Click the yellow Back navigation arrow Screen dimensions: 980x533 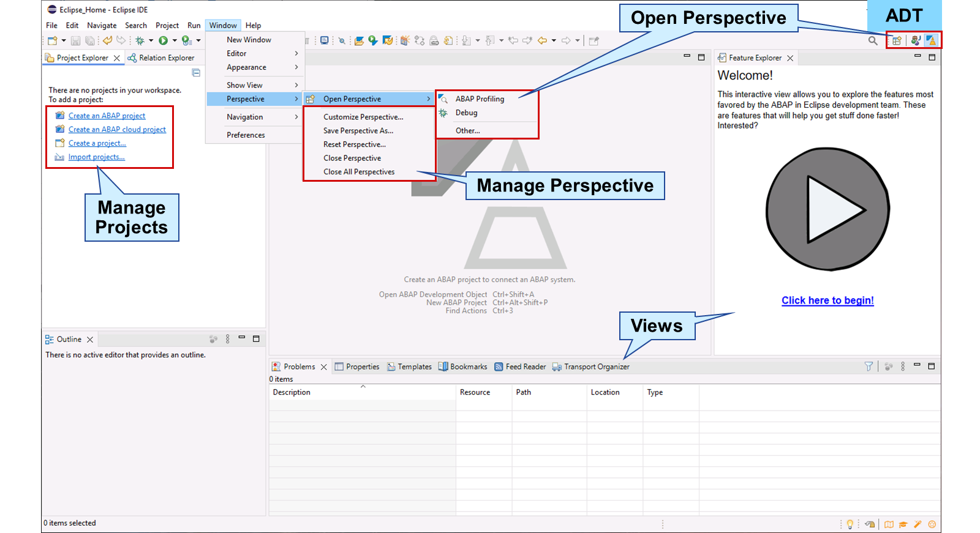542,41
